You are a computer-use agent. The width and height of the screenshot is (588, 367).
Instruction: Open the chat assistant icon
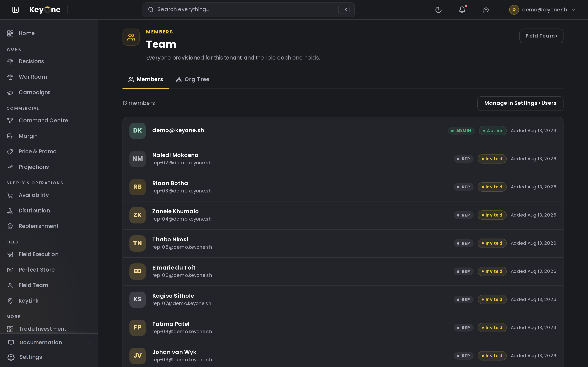(x=486, y=10)
